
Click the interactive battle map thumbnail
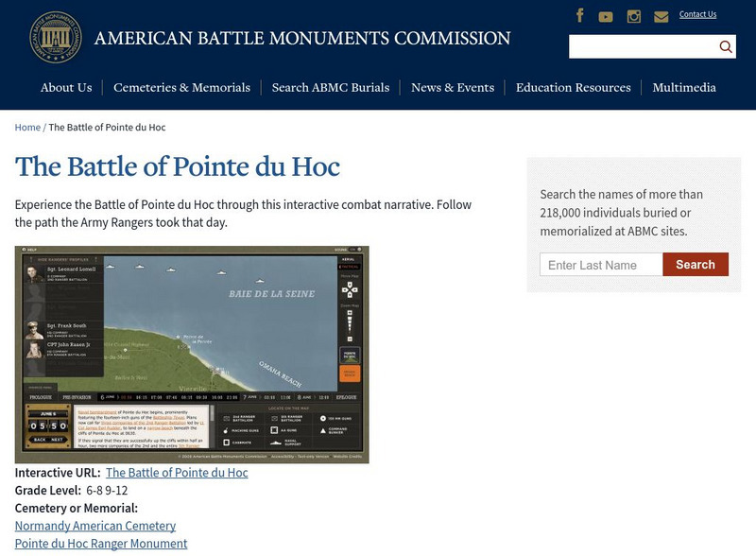click(192, 355)
